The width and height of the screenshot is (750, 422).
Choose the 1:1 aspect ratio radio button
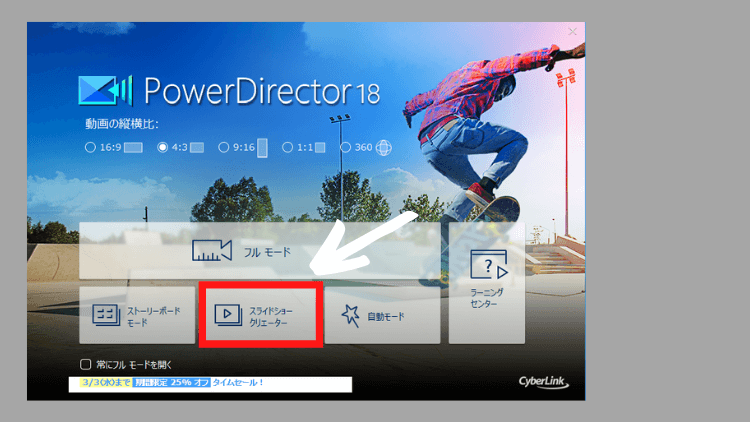click(x=288, y=147)
